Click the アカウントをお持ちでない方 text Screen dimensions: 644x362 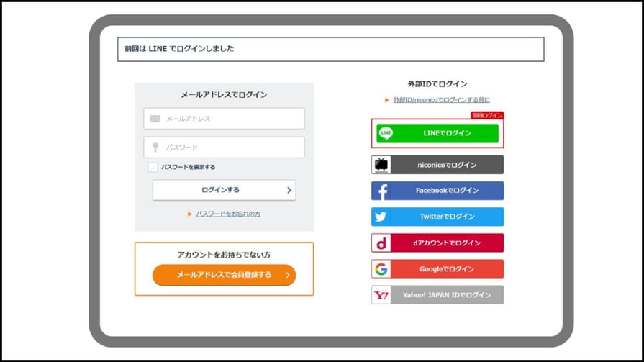(x=225, y=255)
